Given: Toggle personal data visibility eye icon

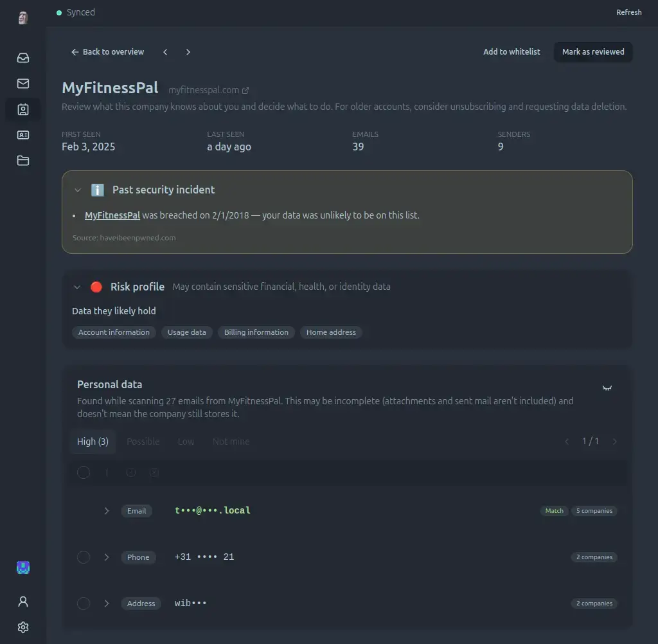Looking at the screenshot, I should click(607, 388).
